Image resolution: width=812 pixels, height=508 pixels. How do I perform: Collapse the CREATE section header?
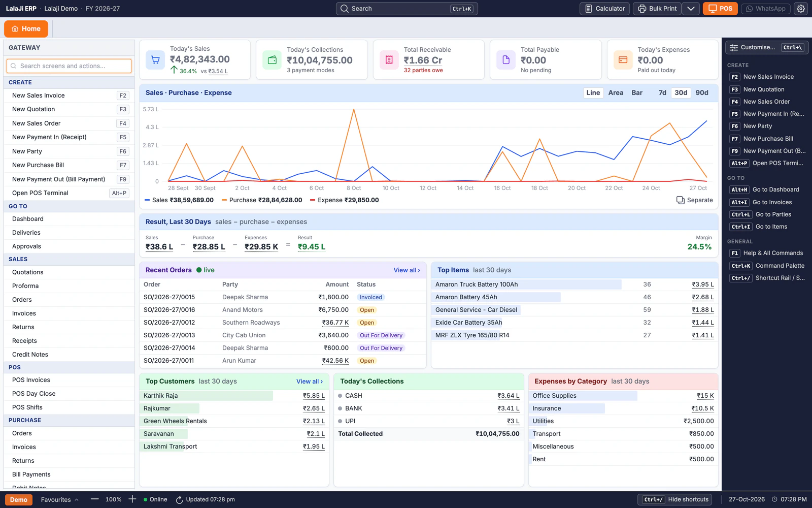(69, 82)
